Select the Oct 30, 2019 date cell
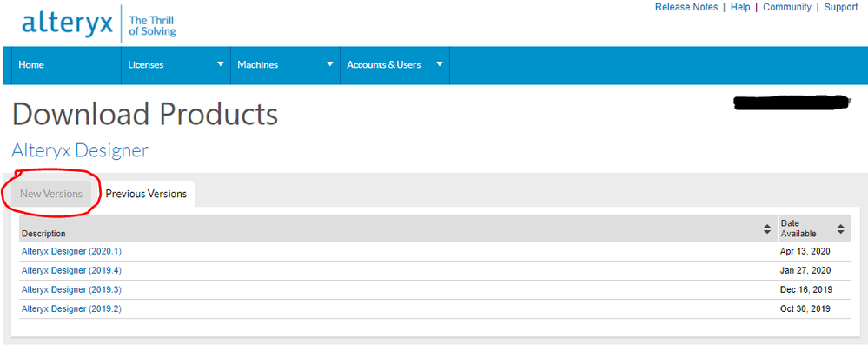This screenshot has width=868, height=351. pyautogui.click(x=805, y=309)
